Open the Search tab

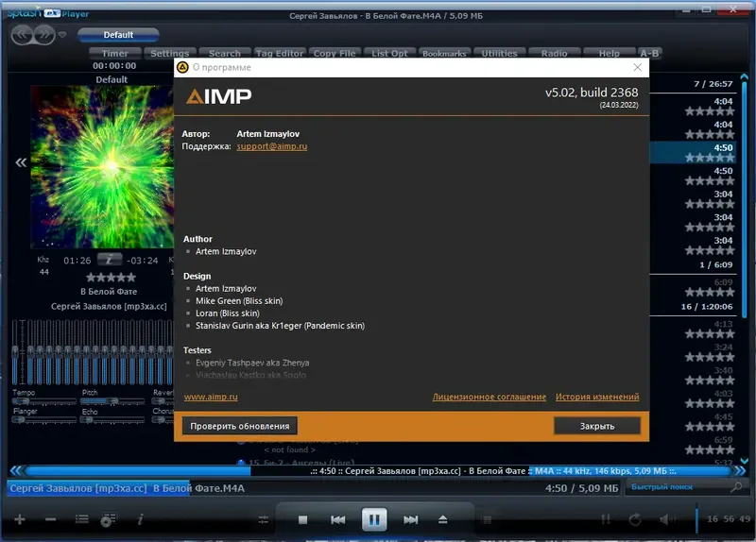point(225,53)
